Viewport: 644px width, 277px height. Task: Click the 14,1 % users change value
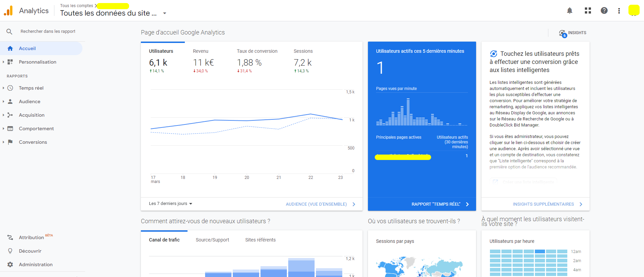point(157,71)
